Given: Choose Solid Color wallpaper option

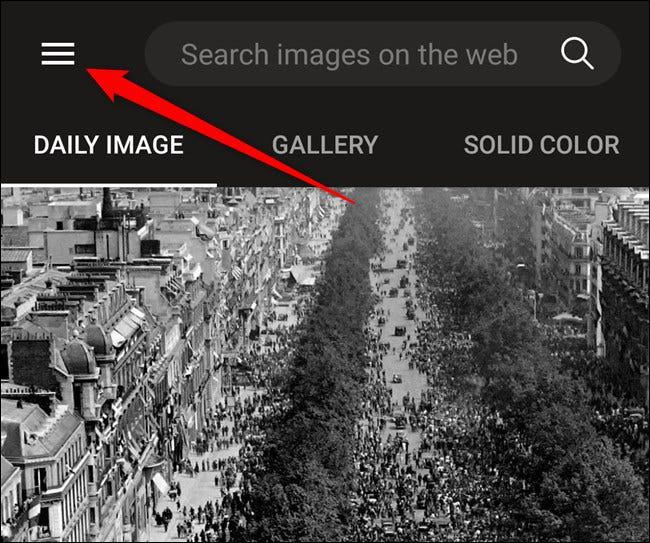Looking at the screenshot, I should (x=541, y=145).
